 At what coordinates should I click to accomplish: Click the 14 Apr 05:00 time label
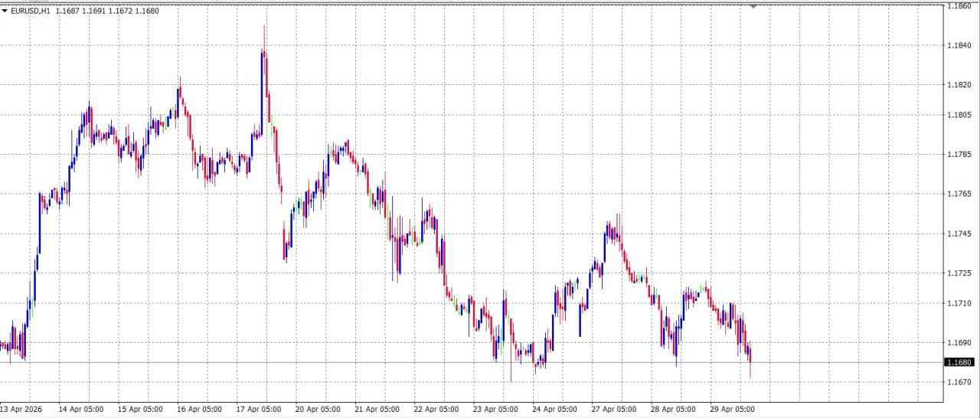coord(80,410)
